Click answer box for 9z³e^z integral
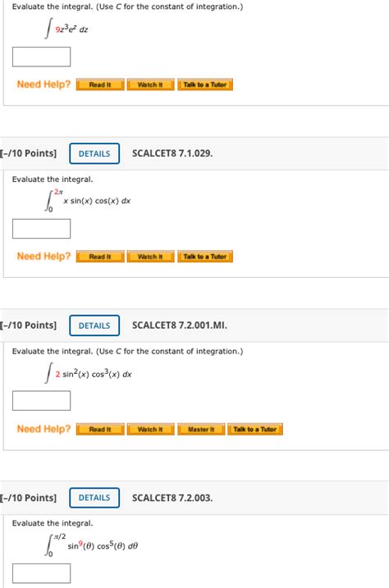Viewport: 389px width, 588px height. coord(41,57)
